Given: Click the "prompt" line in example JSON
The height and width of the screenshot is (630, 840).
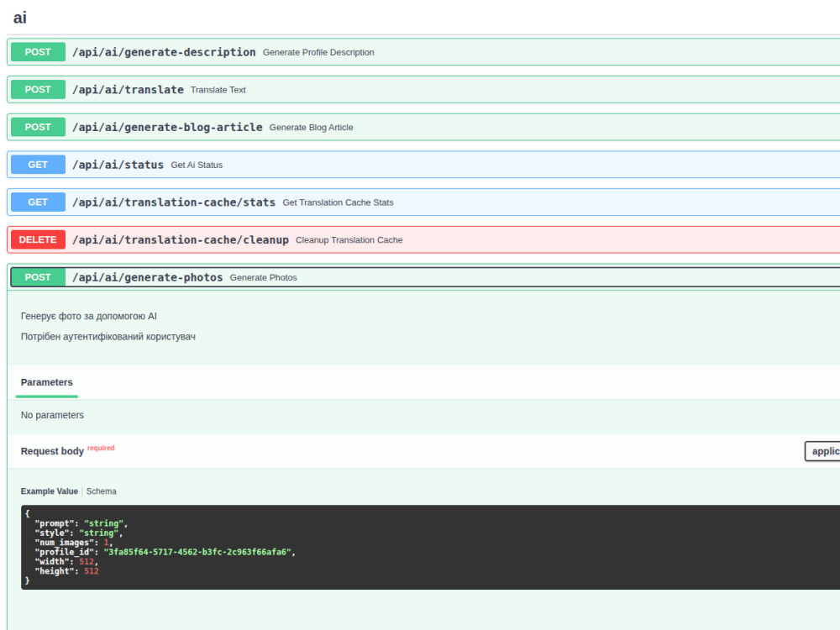Looking at the screenshot, I should pyautogui.click(x=81, y=523).
